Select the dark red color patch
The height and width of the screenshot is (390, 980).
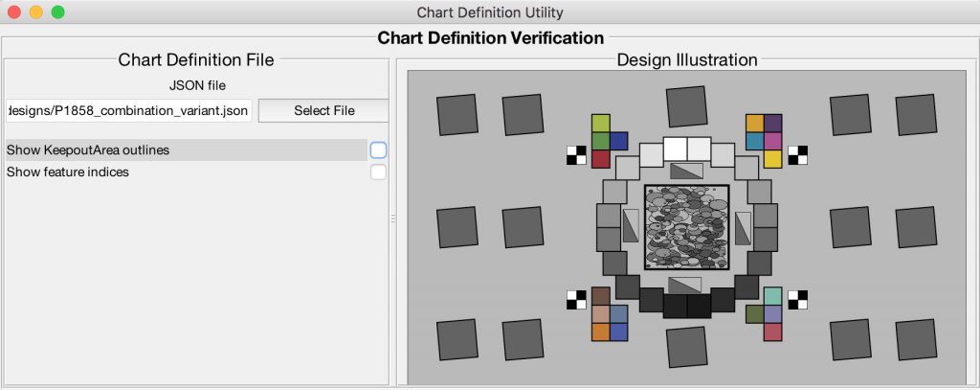point(601,159)
